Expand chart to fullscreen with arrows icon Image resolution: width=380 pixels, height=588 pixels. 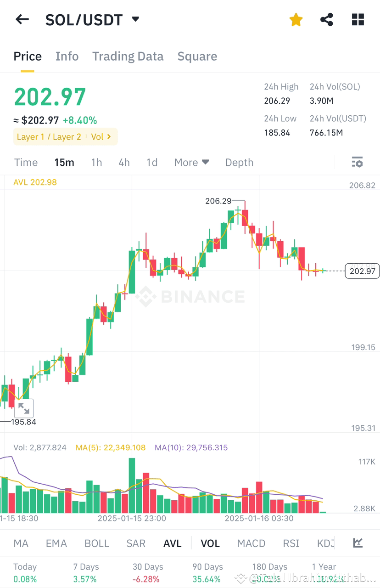pos(23,408)
